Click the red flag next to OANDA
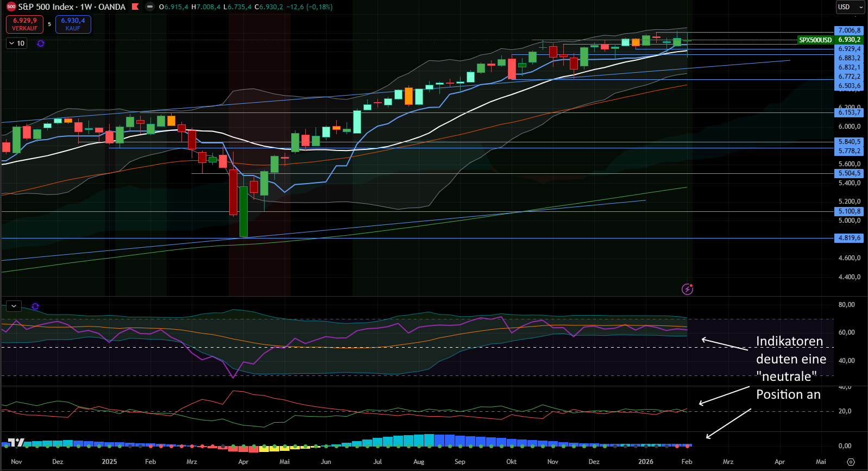Screen dimensions: 868x471 tap(135, 7)
